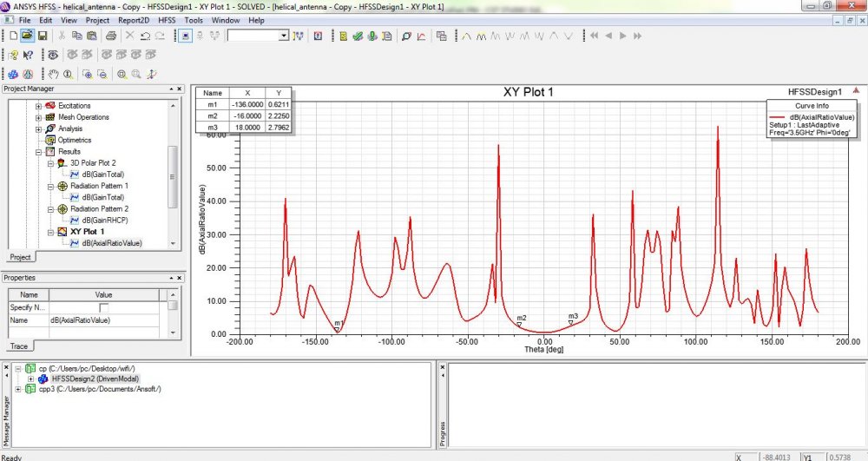Click the notepad icon beside Analyze All

coord(387,36)
